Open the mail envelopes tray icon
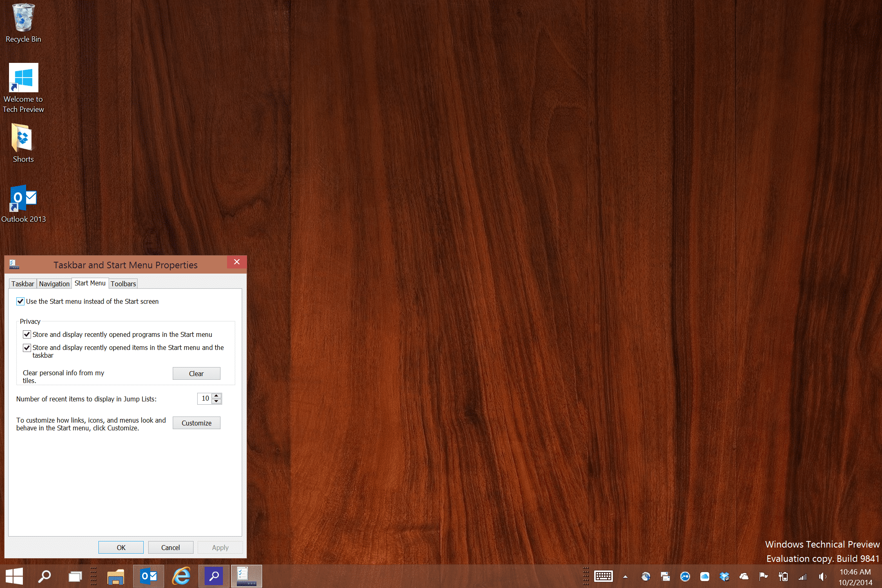Image resolution: width=882 pixels, height=588 pixels. (x=665, y=576)
